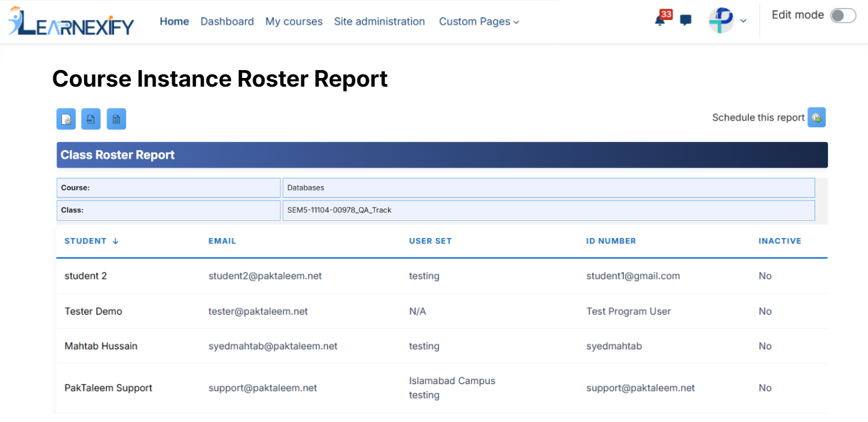Open My courses in navigation

(294, 21)
